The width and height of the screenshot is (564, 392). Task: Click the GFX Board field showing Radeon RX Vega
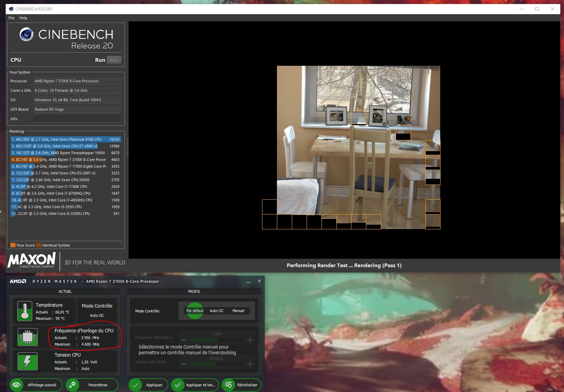pyautogui.click(x=77, y=109)
